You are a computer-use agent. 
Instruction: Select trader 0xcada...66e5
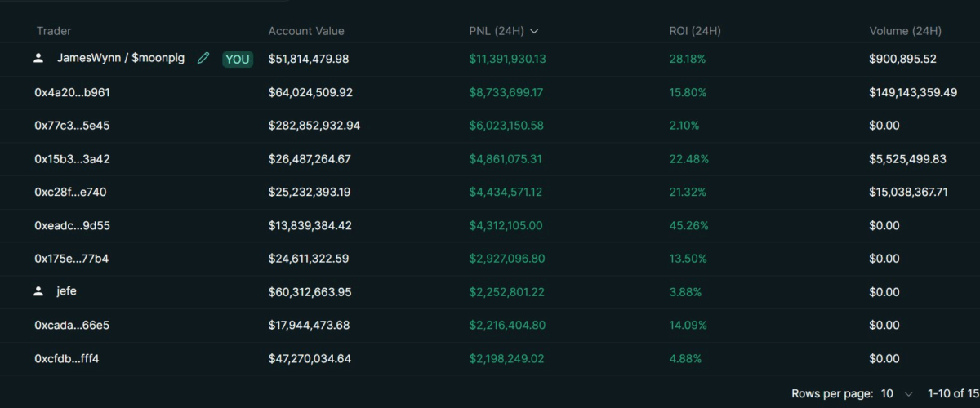tap(72, 325)
